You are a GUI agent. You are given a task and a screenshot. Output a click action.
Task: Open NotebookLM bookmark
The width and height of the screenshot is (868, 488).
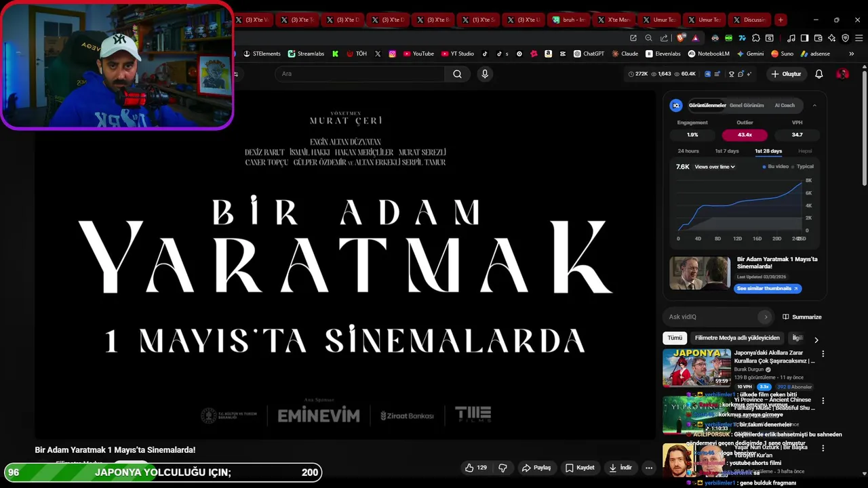tap(709, 54)
